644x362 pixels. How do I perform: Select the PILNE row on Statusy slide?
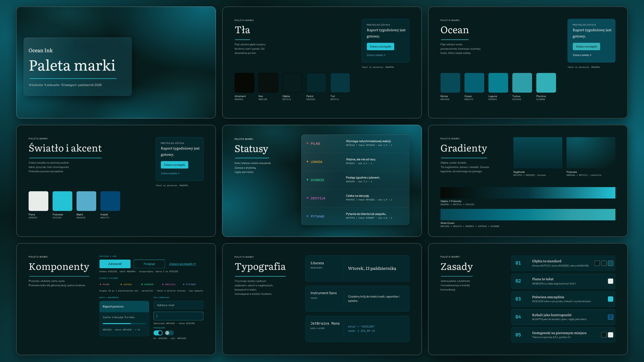click(x=355, y=144)
